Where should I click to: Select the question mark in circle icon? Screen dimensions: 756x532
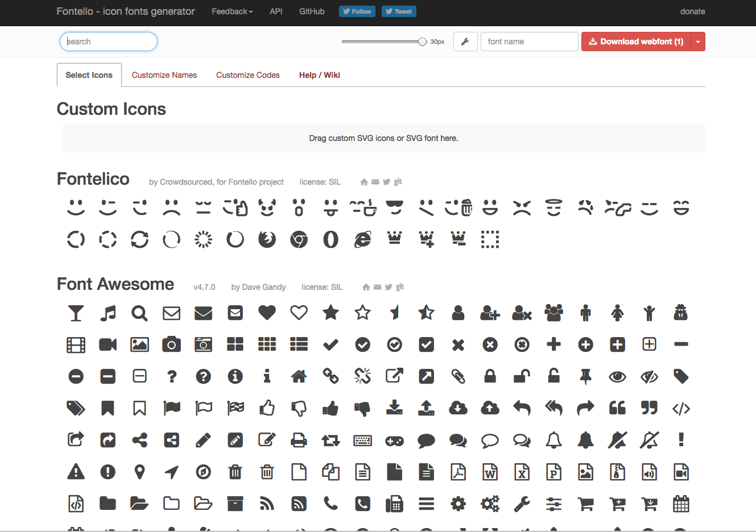tap(203, 376)
